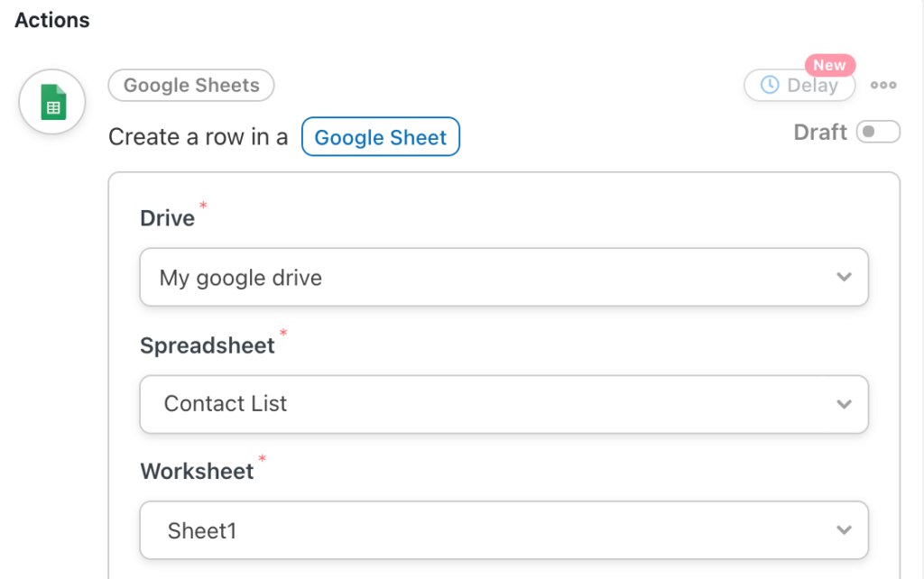Click the Draft label text
The image size is (924, 579).
pyautogui.click(x=820, y=133)
